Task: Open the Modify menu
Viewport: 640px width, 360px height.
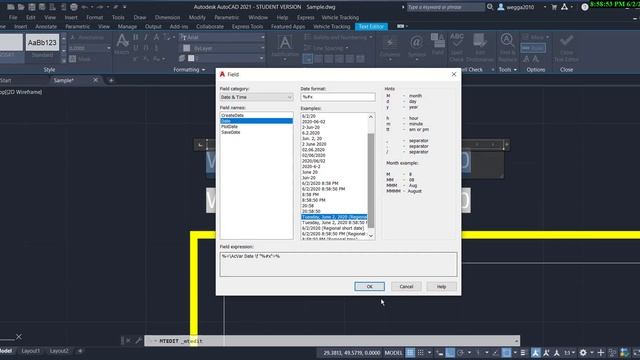Action: (197, 18)
